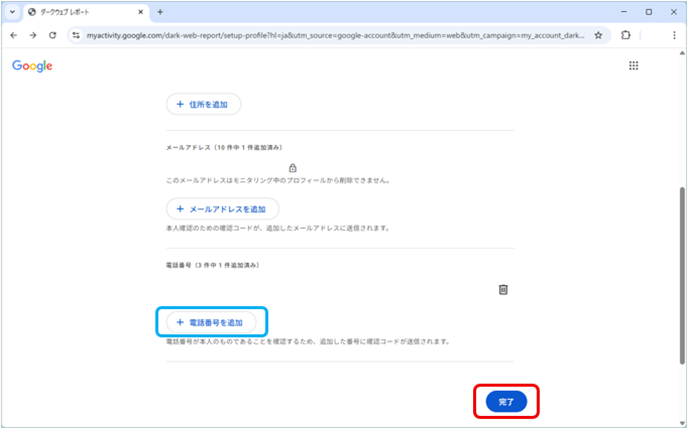Open the browser extensions puzzle icon
Screen dimensions: 688x428
[x=626, y=34]
